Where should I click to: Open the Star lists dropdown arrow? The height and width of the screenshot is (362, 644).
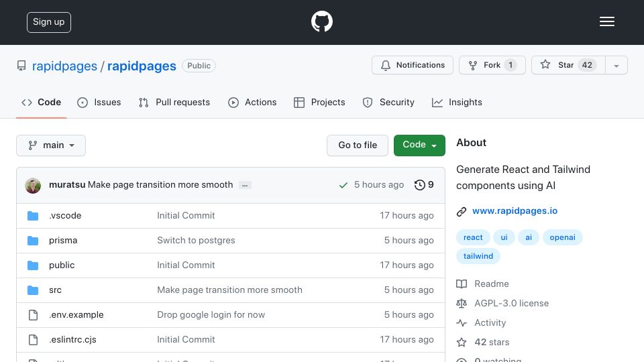point(616,65)
